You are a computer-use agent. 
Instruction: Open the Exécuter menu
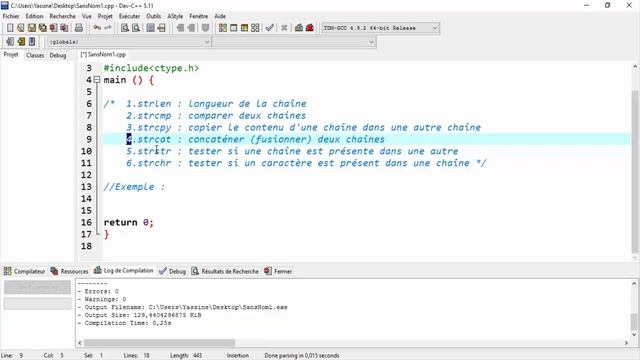click(x=129, y=16)
